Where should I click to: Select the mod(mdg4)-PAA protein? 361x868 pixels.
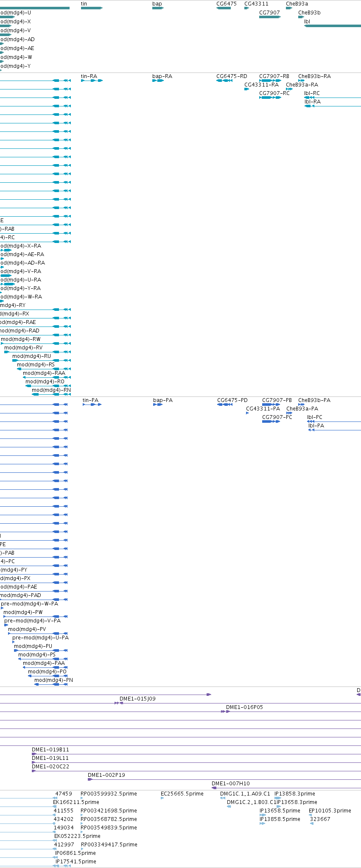(x=45, y=667)
